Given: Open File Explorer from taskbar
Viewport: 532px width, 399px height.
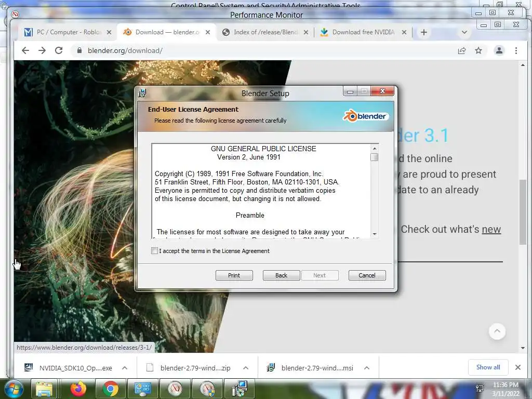Looking at the screenshot, I should pos(44,389).
